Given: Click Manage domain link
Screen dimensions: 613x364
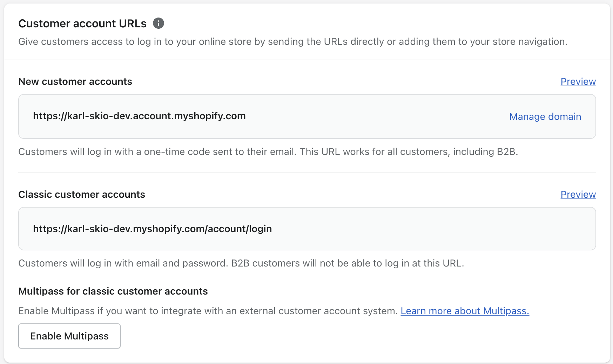Looking at the screenshot, I should [545, 116].
